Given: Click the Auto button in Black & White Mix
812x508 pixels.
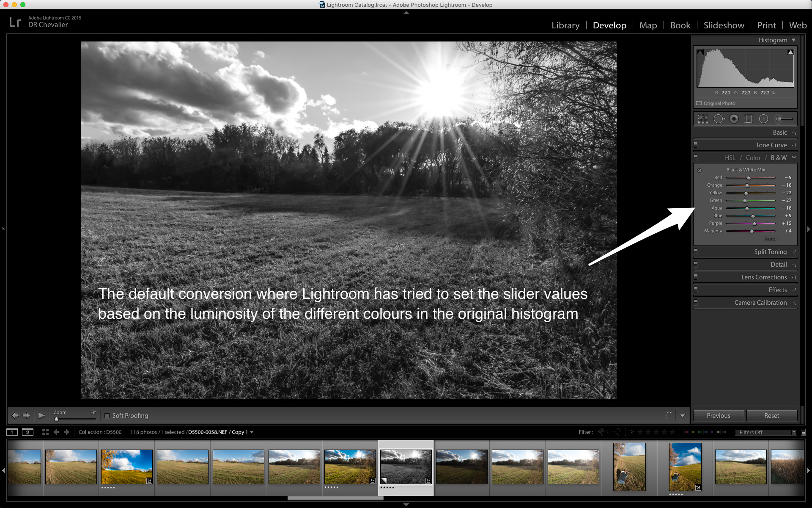Looking at the screenshot, I should pos(770,239).
